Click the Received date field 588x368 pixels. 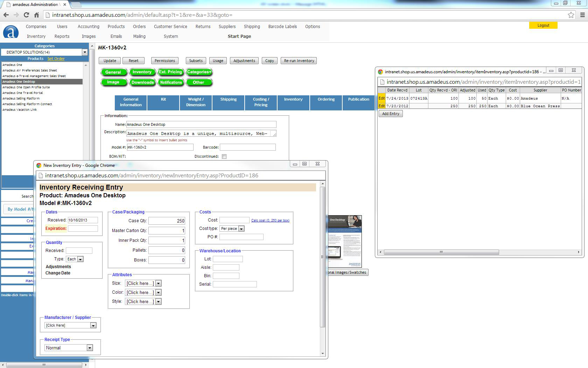(x=83, y=220)
